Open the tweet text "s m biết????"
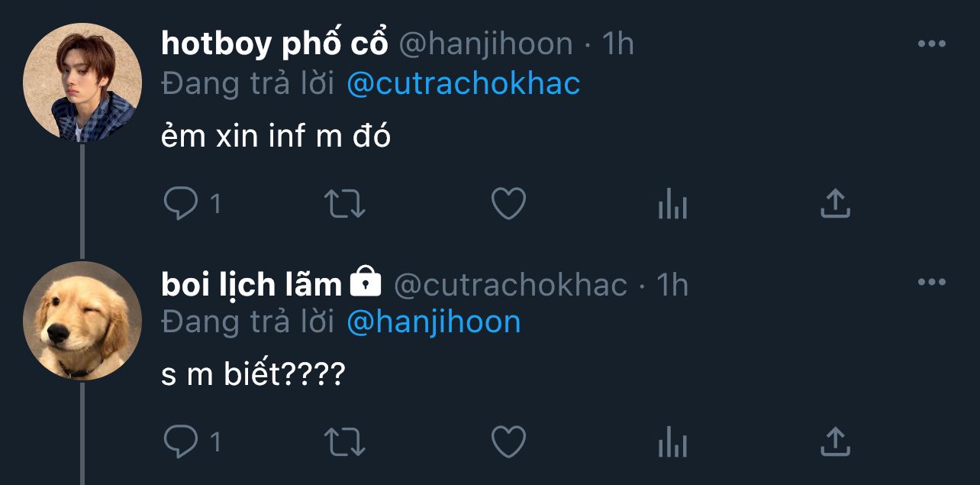The height and width of the screenshot is (485, 980). pos(253,375)
